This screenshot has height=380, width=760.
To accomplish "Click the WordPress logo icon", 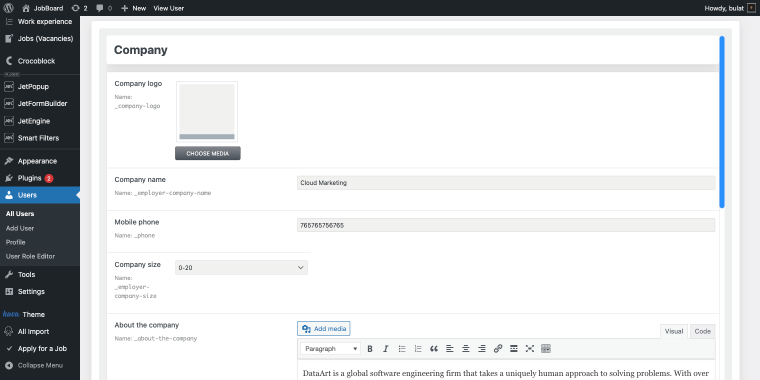I will coord(8,8).
